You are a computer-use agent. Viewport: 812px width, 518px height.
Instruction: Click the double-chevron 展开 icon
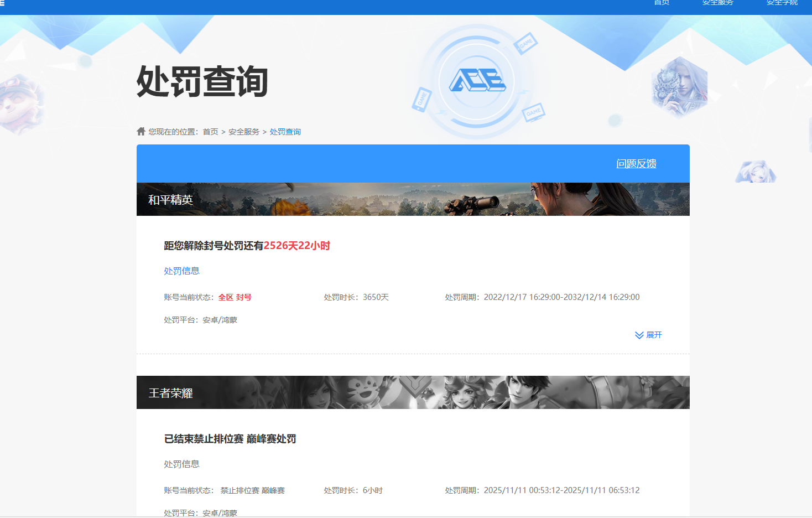click(639, 335)
